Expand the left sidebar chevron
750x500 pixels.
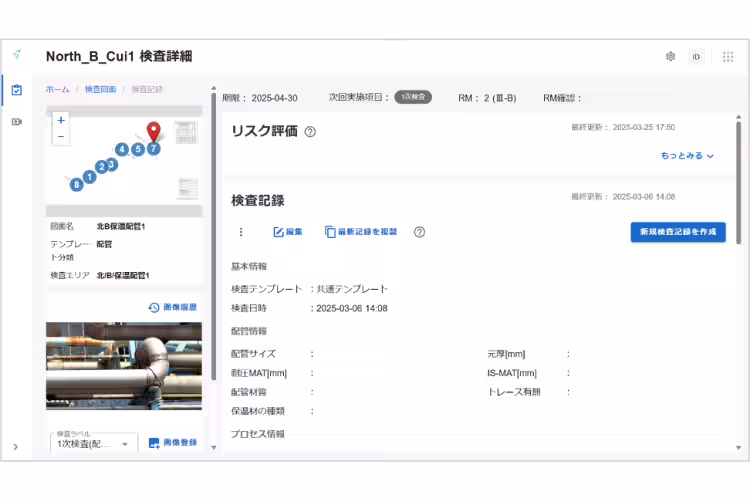point(16,447)
